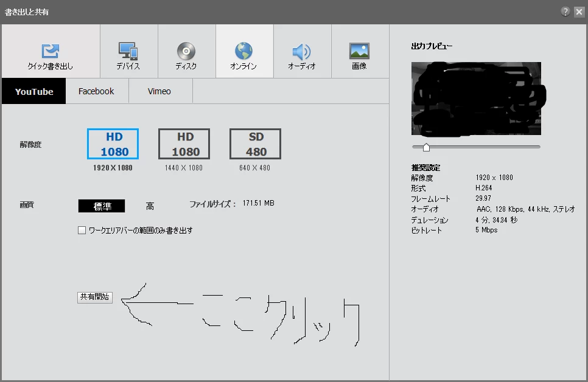
Task: Click the 29.97 frame rate value
Action: click(x=483, y=198)
